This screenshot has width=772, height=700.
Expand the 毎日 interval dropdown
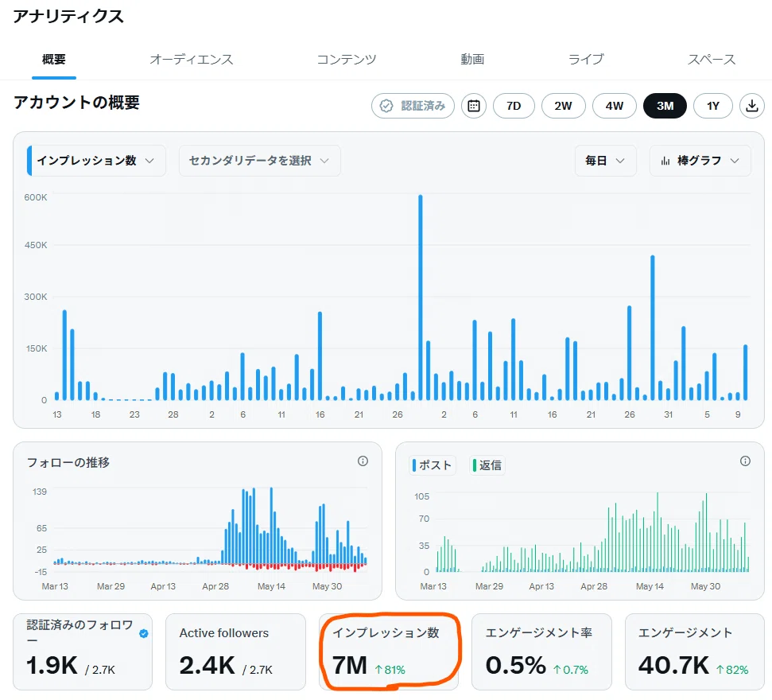[606, 161]
